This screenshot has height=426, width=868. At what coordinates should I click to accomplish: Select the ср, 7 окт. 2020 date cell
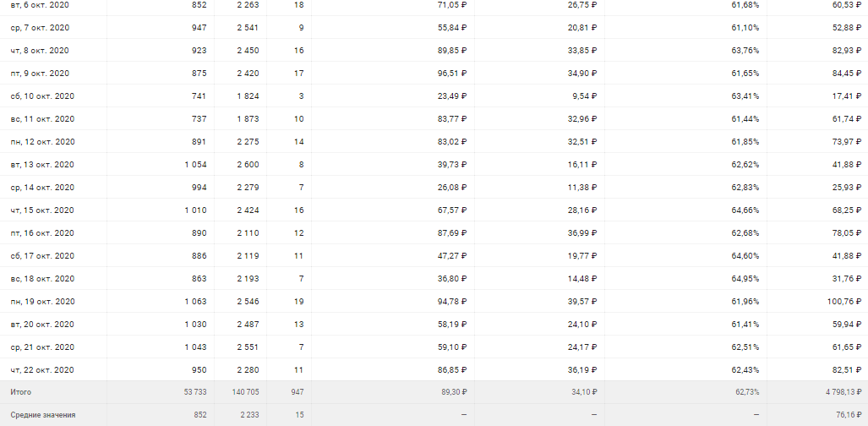click(x=40, y=28)
